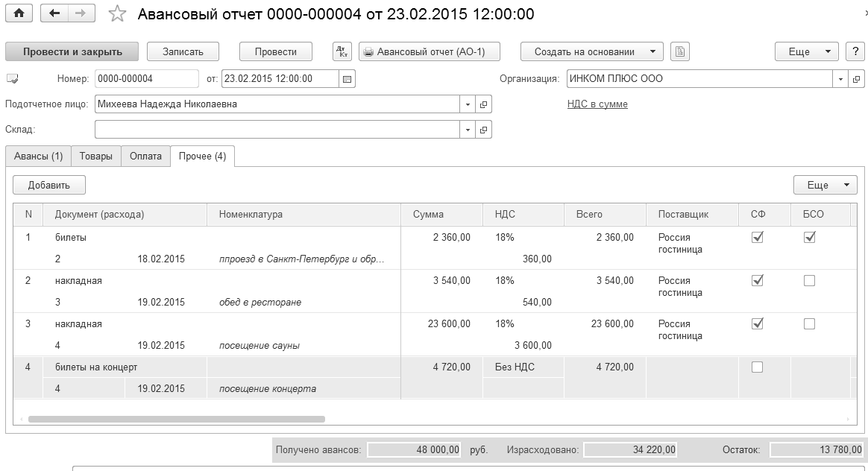Select the Без НДС cell
Viewport: 868px width, 471px height.
click(x=523, y=367)
